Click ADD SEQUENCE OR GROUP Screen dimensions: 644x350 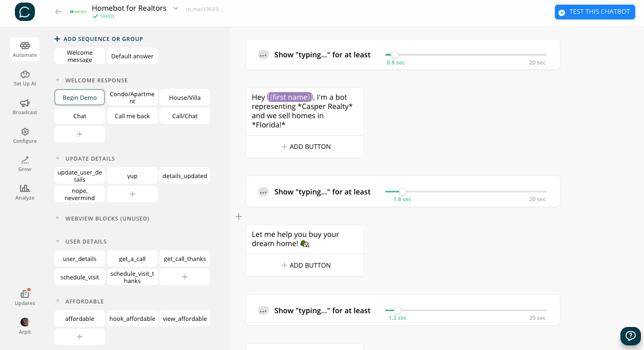point(99,39)
